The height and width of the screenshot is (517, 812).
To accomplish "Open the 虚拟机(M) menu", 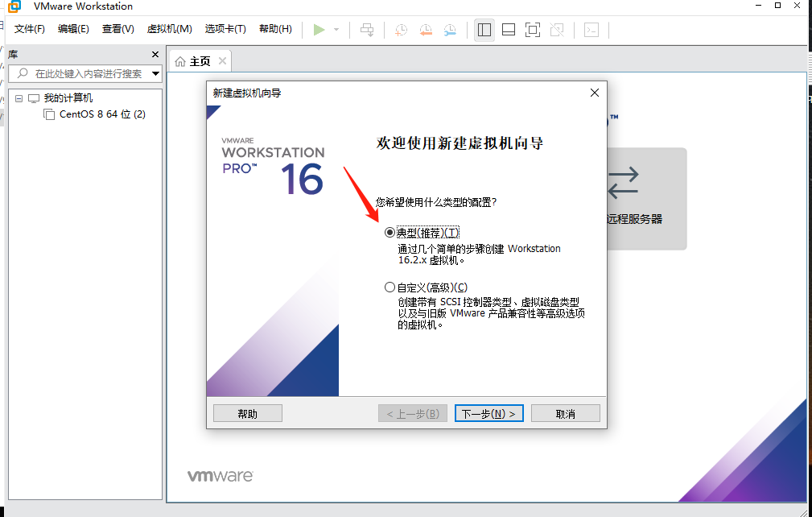I will (169, 29).
